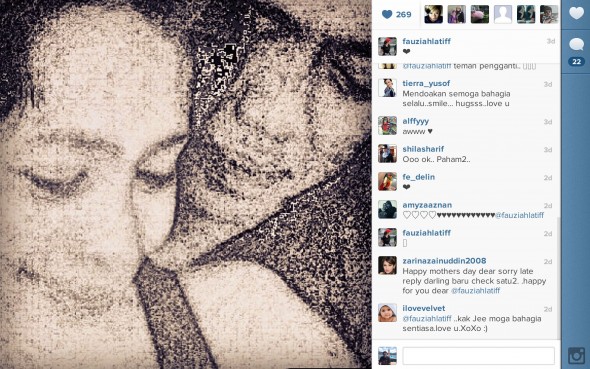Open first liker's avatar thumbnail

pos(433,14)
